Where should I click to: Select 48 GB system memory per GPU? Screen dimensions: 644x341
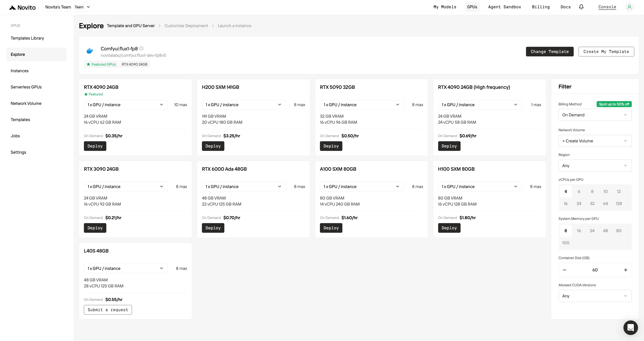click(605, 231)
